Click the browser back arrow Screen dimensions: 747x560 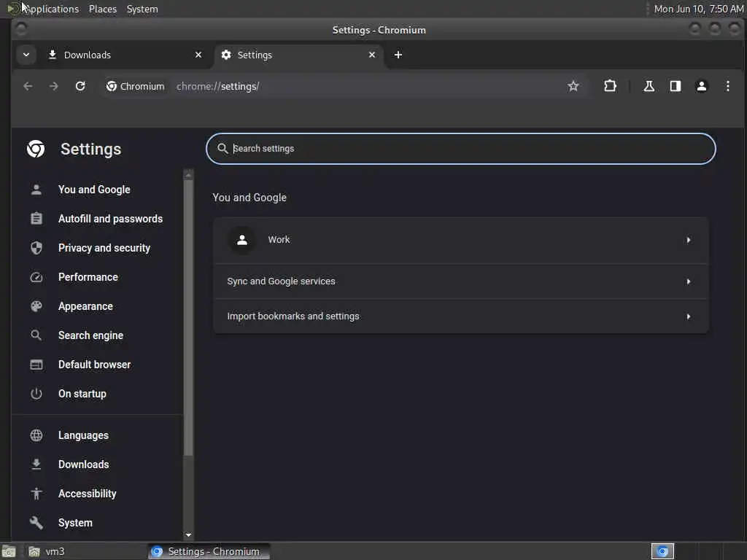pyautogui.click(x=28, y=86)
